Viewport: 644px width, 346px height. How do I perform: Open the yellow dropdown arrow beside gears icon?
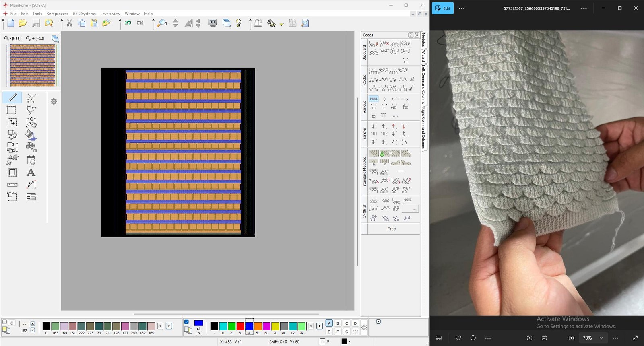click(282, 24)
